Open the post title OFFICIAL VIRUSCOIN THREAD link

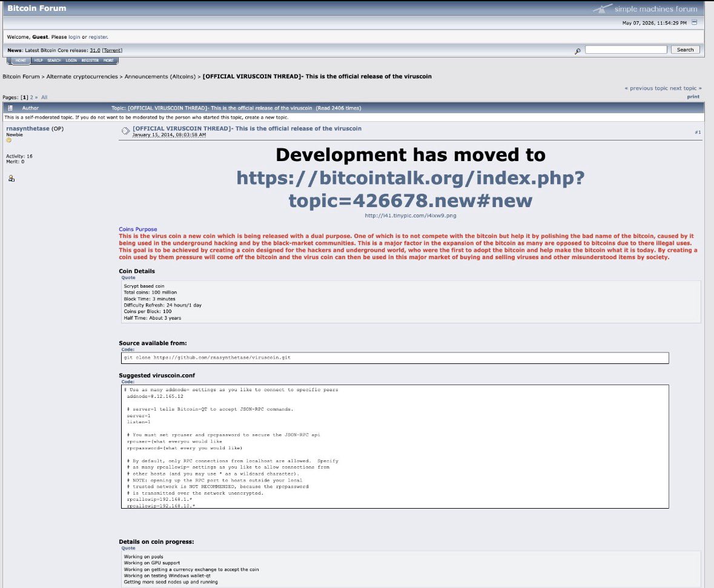coord(247,128)
